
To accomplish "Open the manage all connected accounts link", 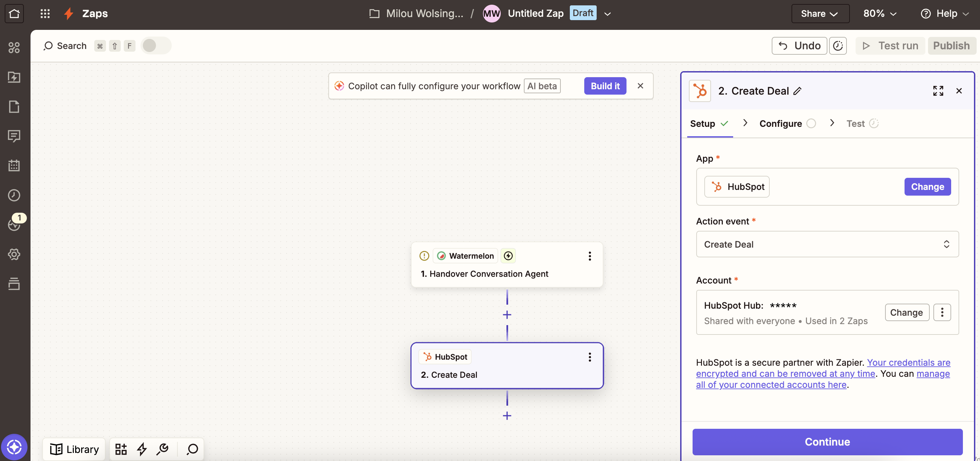I will point(770,385).
